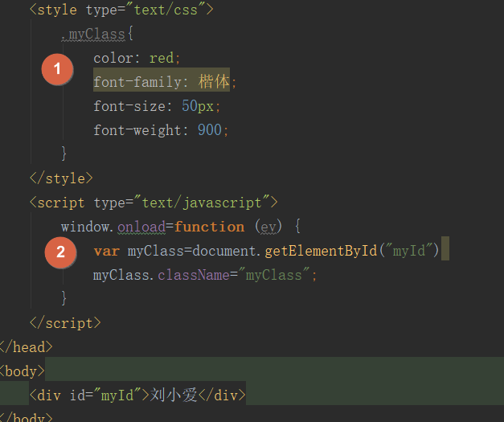Click the "myId" string in getElementById
504x422 pixels.
point(409,251)
